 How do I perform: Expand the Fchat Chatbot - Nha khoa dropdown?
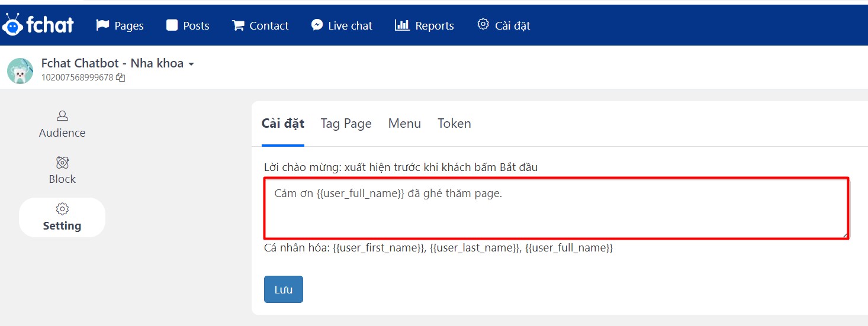[191, 64]
